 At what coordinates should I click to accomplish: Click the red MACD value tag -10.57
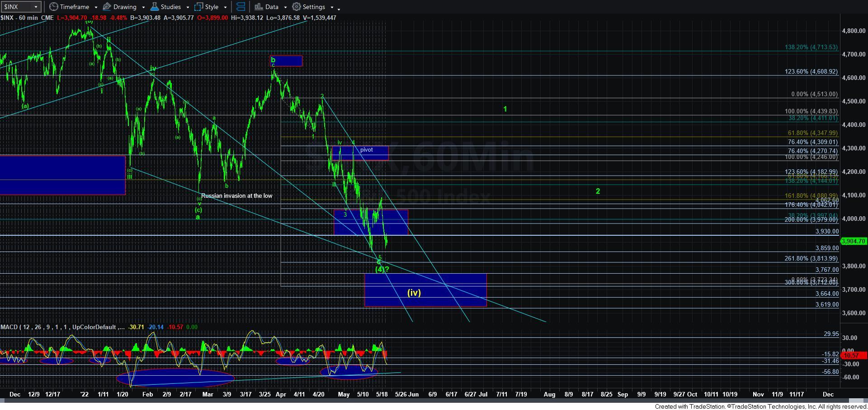pyautogui.click(x=854, y=355)
